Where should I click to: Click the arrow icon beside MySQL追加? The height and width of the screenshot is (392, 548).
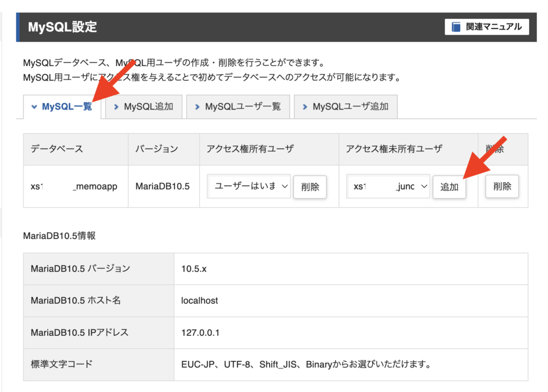coord(116,106)
